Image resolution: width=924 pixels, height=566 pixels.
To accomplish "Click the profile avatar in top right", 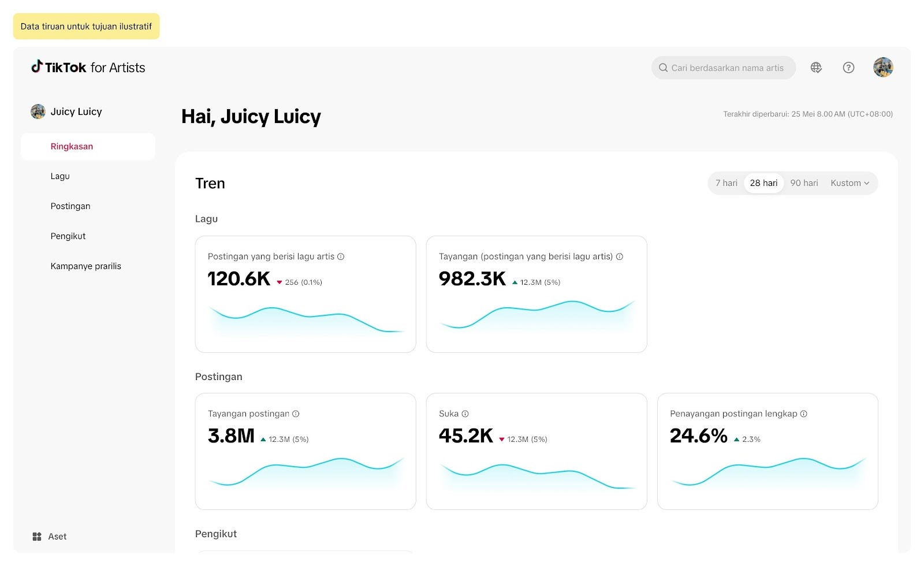I will (x=883, y=68).
